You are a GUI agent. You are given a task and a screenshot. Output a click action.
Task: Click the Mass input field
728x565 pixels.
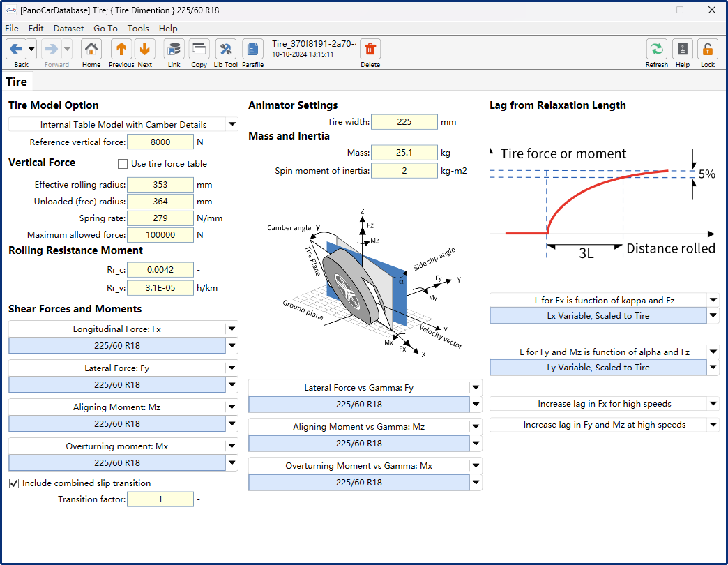click(x=404, y=153)
